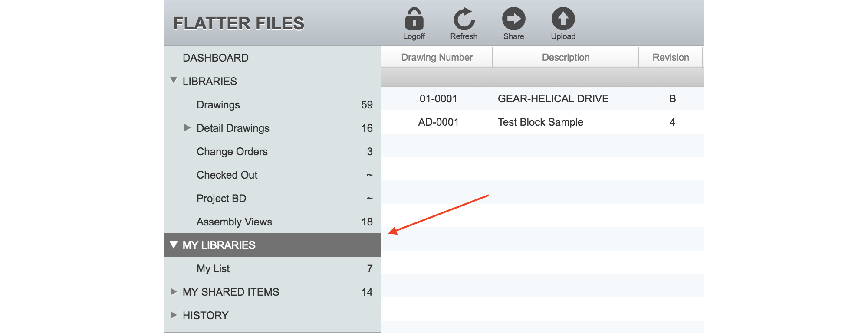Image resolution: width=868 pixels, height=333 pixels.
Task: Click the Refresh circular arrow icon
Action: click(464, 19)
